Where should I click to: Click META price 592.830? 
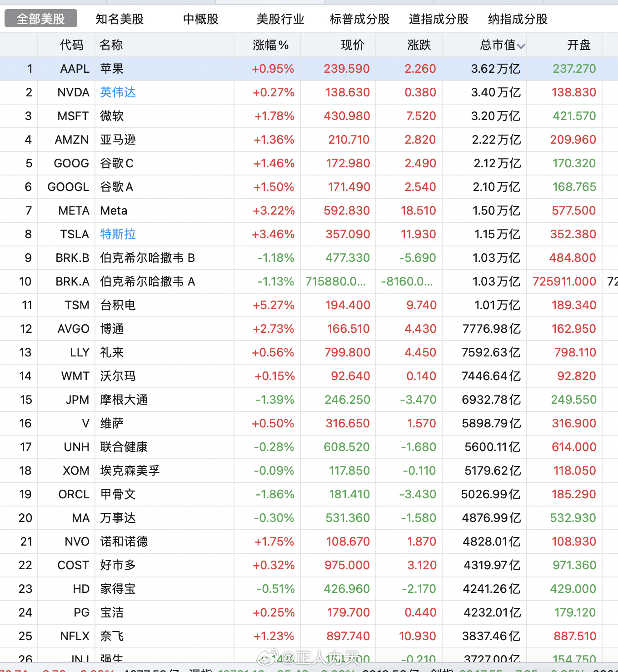coord(347,211)
